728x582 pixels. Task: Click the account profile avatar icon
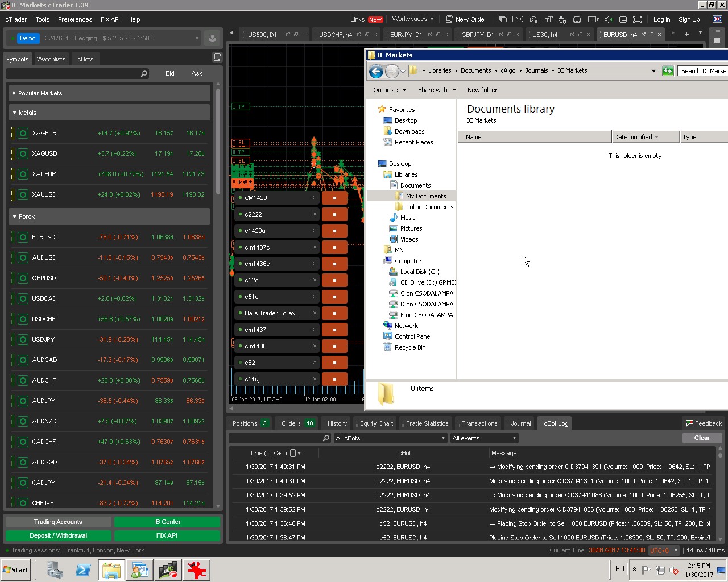212,38
